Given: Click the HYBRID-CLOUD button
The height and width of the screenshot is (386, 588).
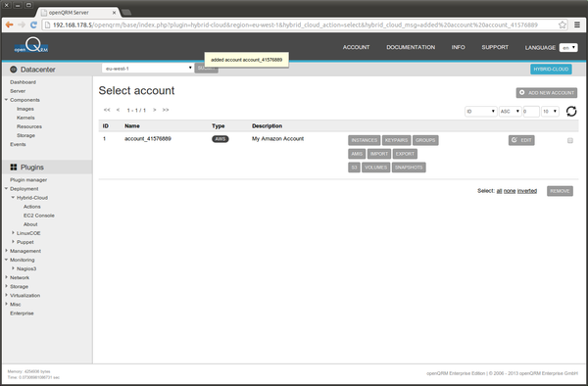Looking at the screenshot, I should (551, 69).
